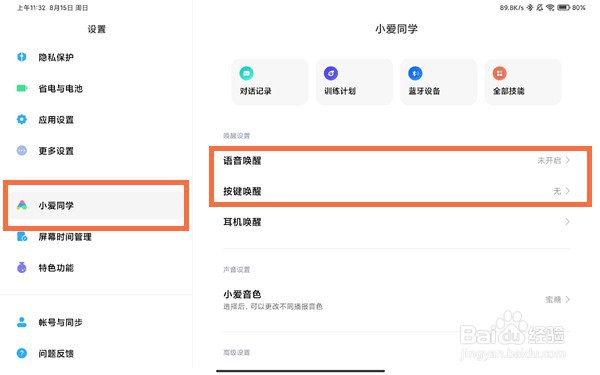Image resolution: width=600 pixels, height=375 pixels.
Task: Tap the teal chat bubble icon for 对话记录
Action: coord(246,73)
